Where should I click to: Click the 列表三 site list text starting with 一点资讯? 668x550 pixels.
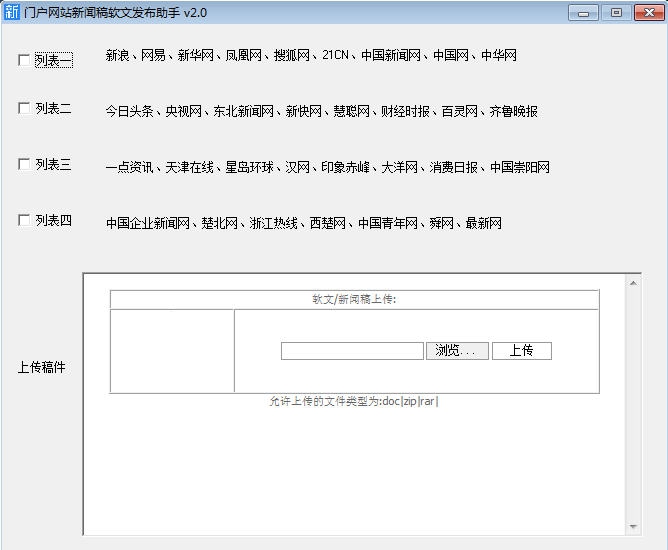coord(327,167)
